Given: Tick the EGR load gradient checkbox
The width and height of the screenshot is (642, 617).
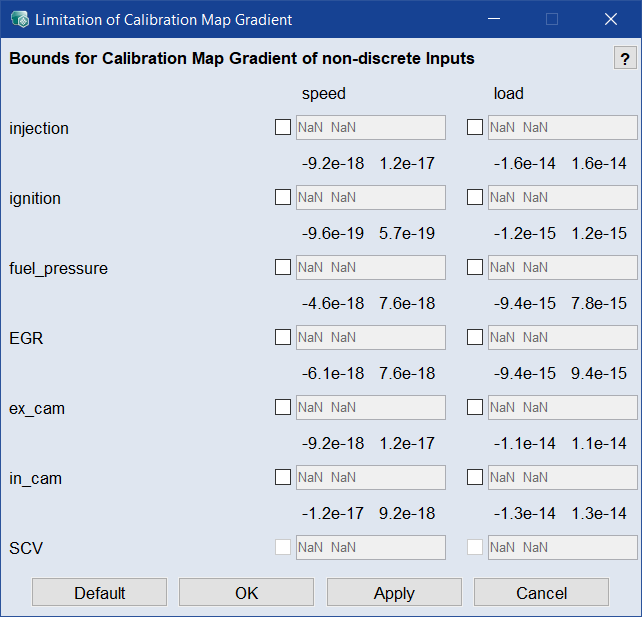Looking at the screenshot, I should [x=475, y=337].
